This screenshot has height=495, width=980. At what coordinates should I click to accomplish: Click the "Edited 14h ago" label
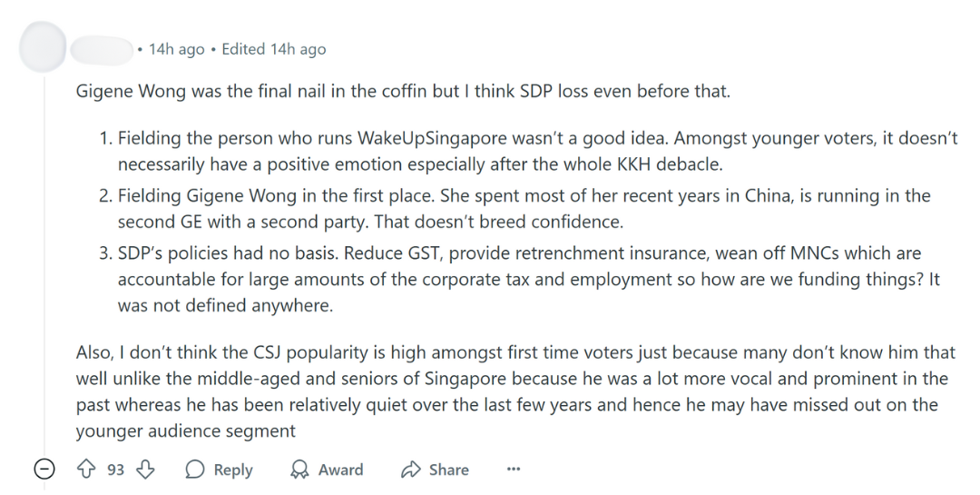point(273,49)
